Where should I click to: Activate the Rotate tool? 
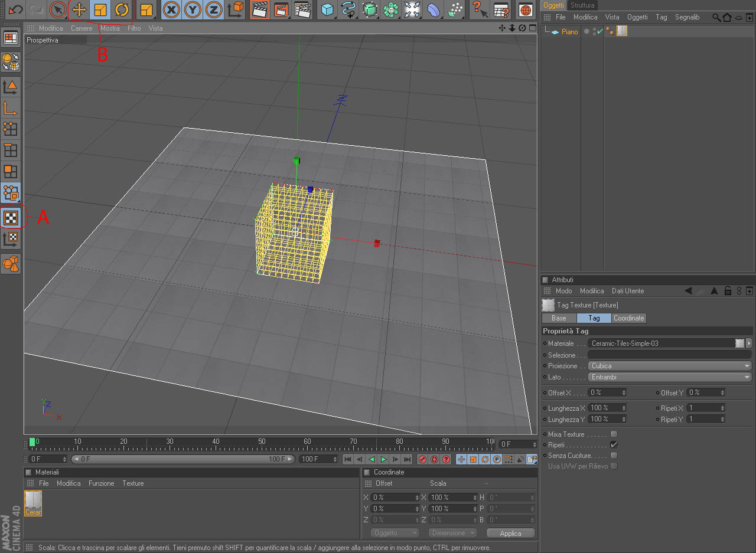coord(122,9)
